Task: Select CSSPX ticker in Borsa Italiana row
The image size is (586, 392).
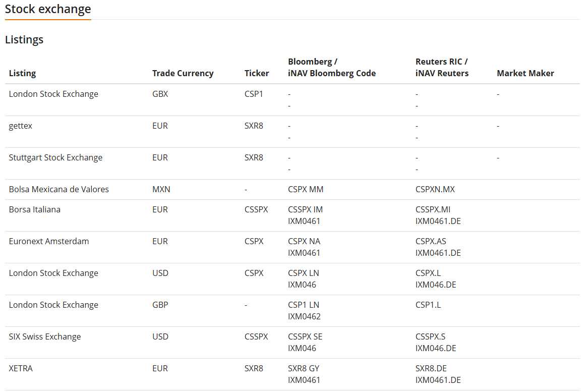Action: 256,209
